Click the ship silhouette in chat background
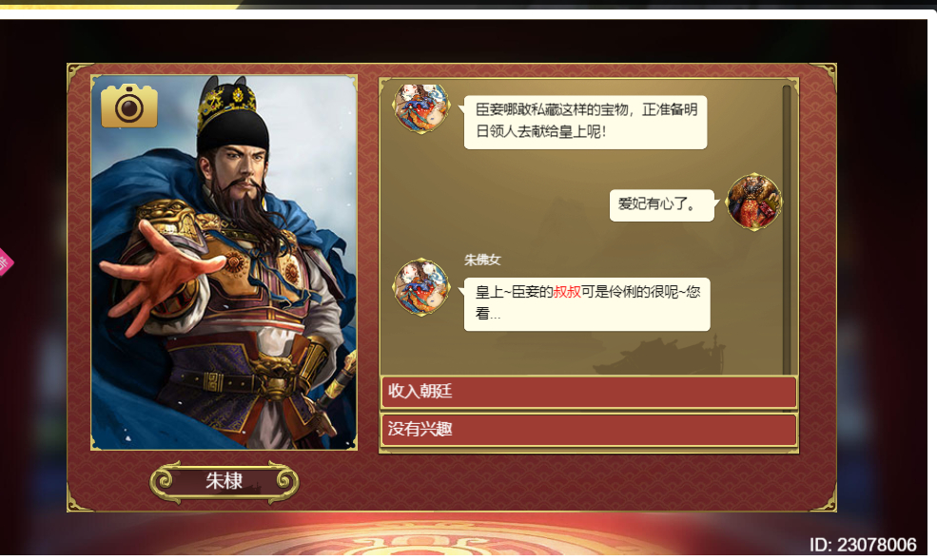 click(x=657, y=354)
